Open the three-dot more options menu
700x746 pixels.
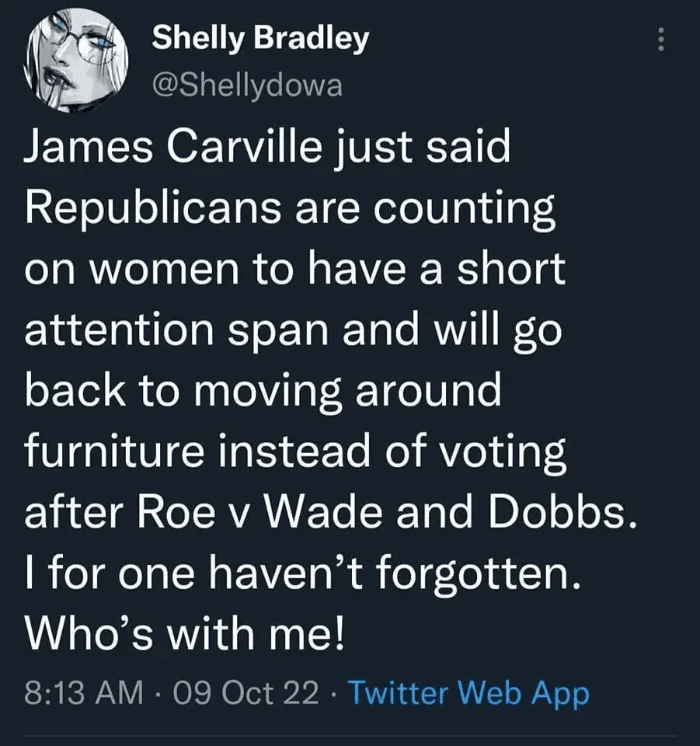(661, 40)
